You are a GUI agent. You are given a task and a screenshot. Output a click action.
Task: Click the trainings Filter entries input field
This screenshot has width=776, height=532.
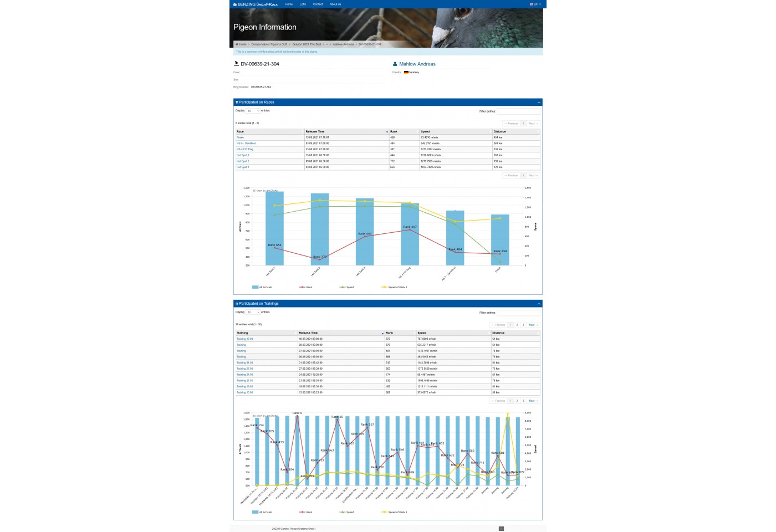[x=518, y=313]
